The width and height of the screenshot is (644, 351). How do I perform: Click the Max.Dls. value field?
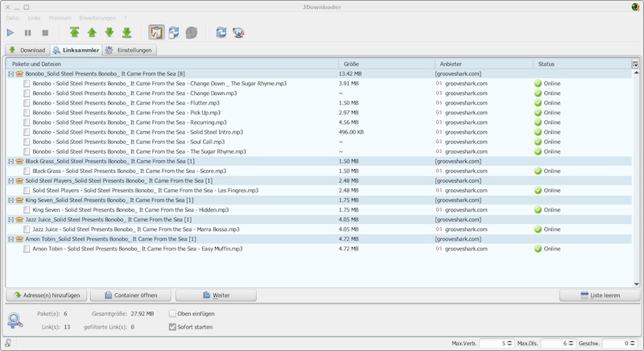[x=555, y=343]
